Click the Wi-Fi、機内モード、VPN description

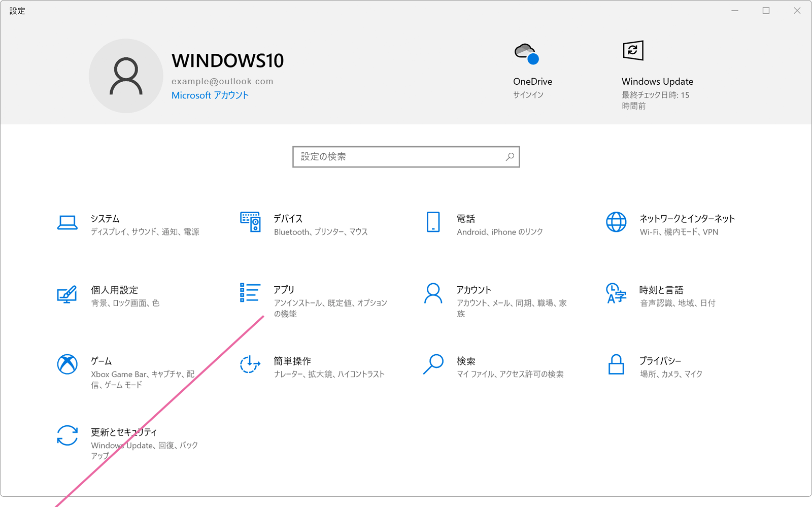coord(679,232)
